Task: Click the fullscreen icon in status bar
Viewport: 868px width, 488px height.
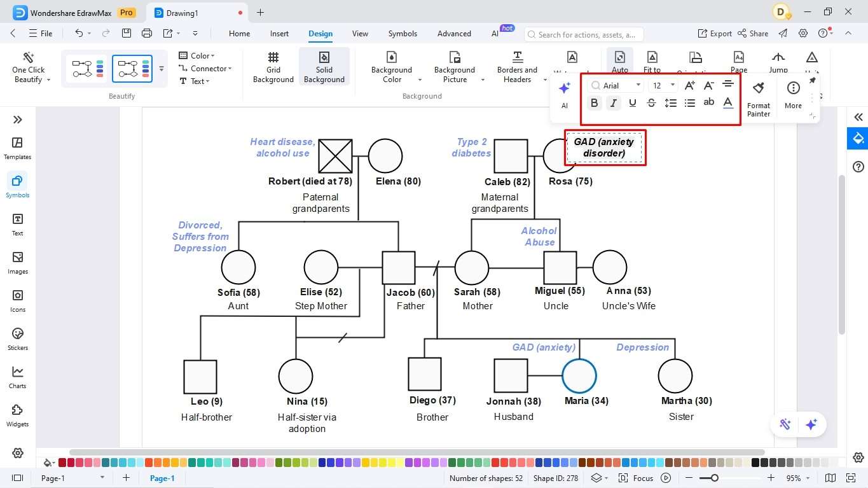Action: pos(851,478)
